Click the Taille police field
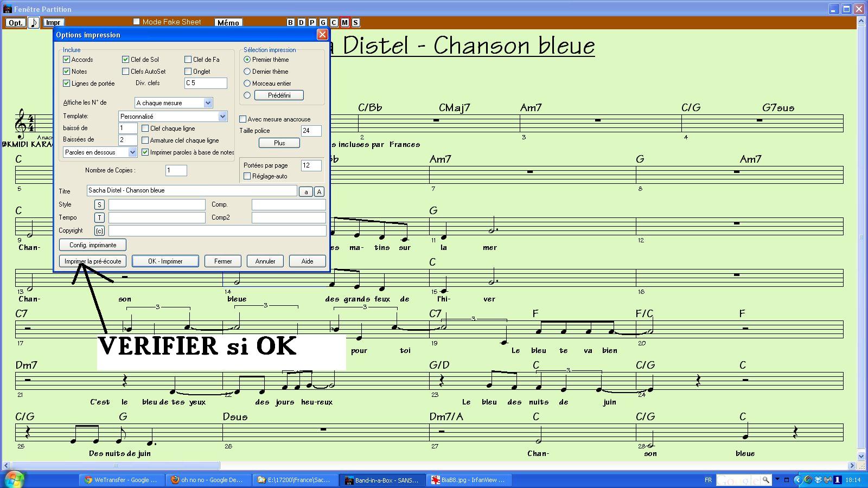This screenshot has width=868, height=488. tap(311, 131)
